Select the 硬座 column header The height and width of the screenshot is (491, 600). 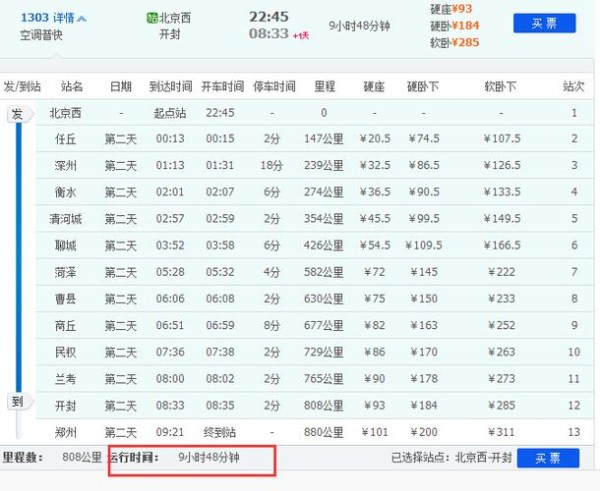coord(373,86)
